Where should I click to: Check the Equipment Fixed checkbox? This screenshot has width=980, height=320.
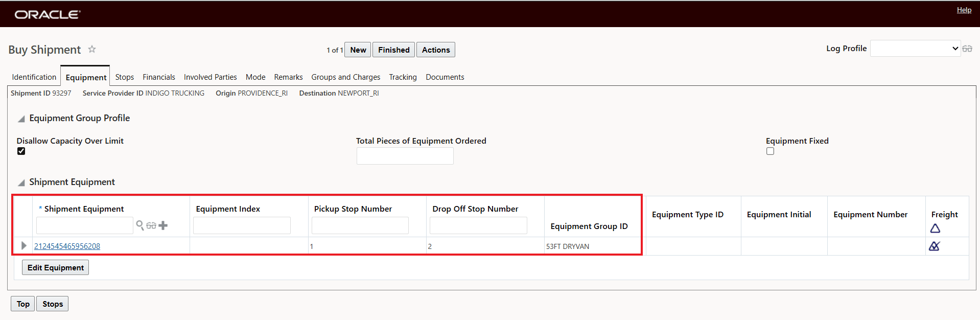point(770,151)
